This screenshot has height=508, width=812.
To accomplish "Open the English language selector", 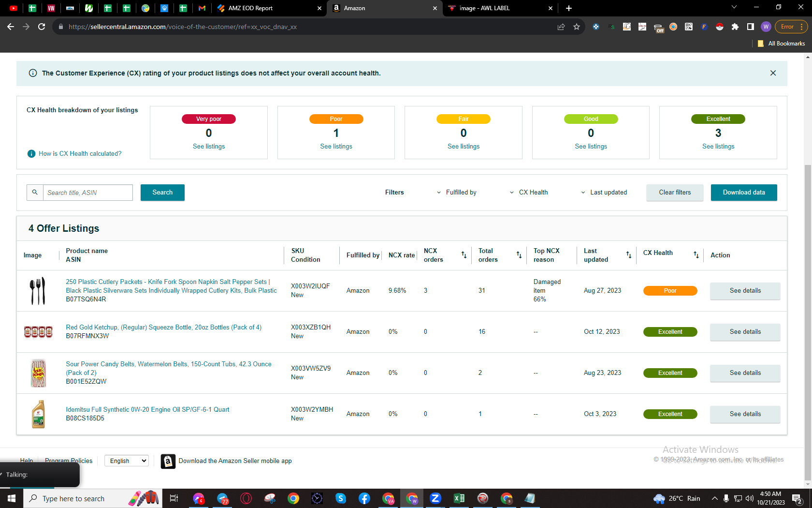I will [126, 461].
